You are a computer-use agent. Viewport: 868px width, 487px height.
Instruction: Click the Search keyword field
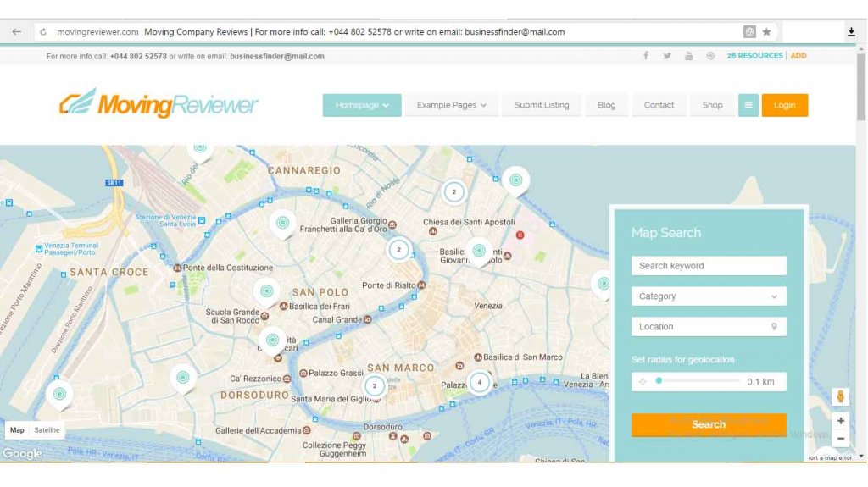(x=709, y=266)
